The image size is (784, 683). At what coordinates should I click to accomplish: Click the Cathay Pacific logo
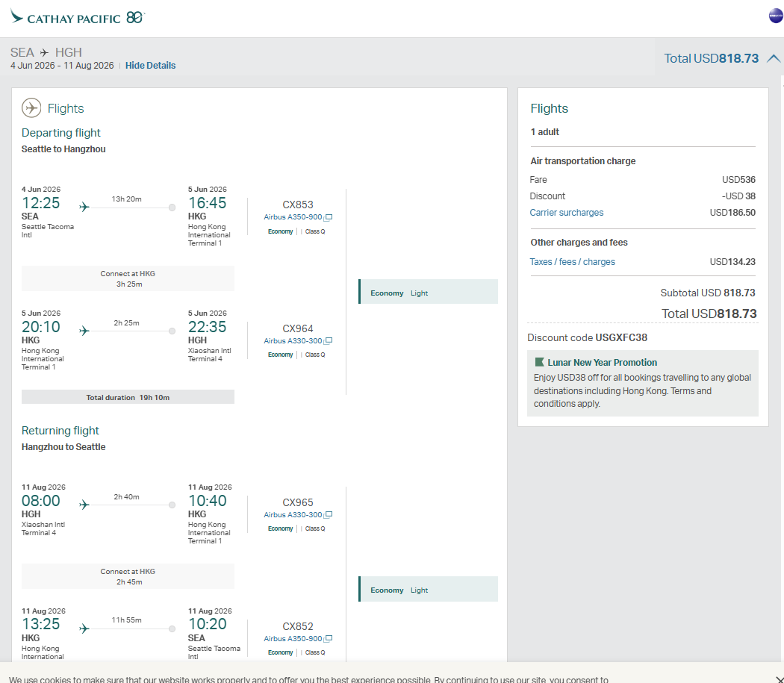tap(78, 18)
